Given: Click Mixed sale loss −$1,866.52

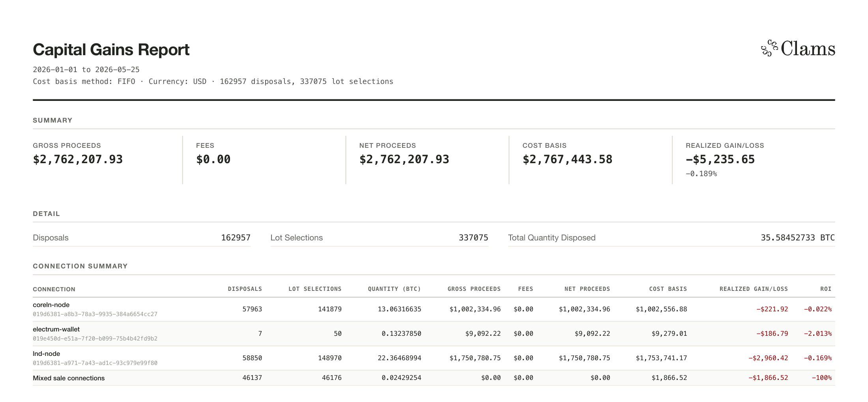Looking at the screenshot, I should (768, 378).
